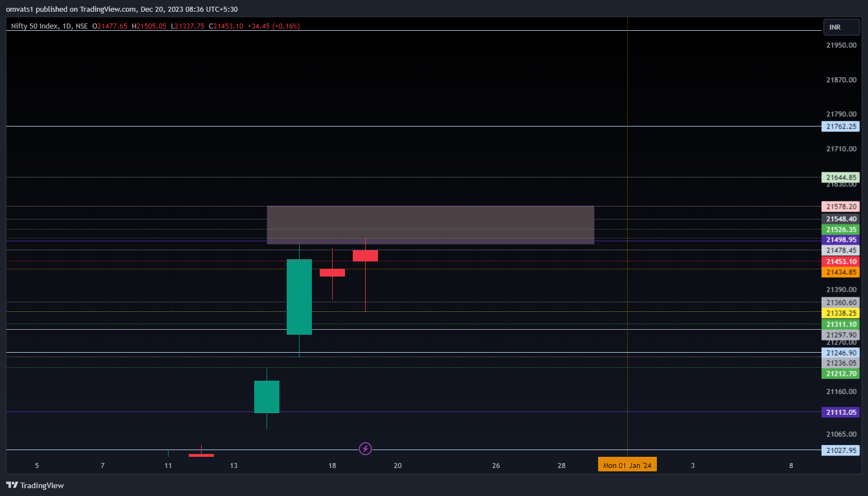Click the green 21644.85 price label
Screen dimensions: 868x496
pos(841,177)
